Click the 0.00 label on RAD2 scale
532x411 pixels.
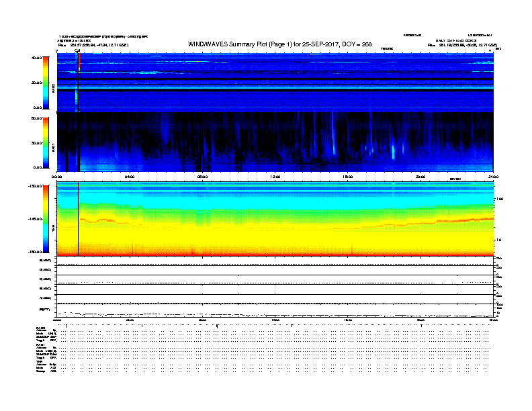tap(38, 107)
